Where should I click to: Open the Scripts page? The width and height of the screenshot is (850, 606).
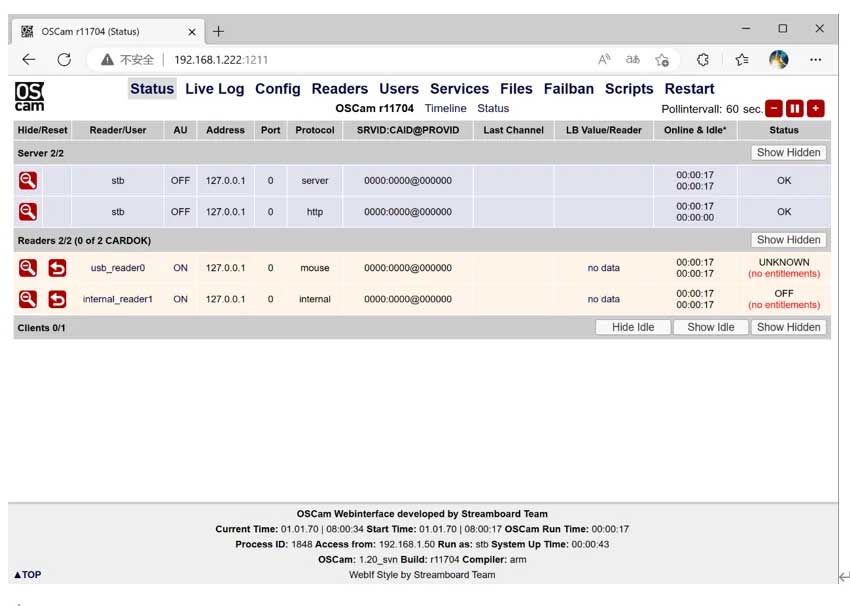click(629, 89)
